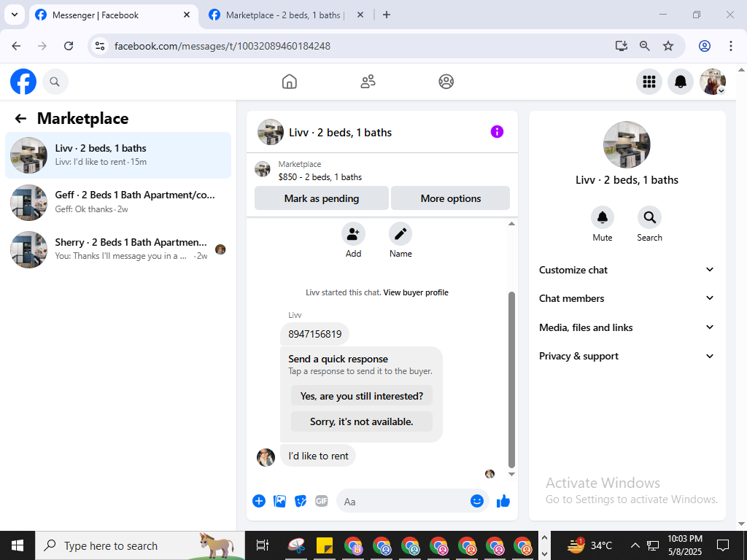Send 'Yes, are you still interested?' reply

point(362,396)
